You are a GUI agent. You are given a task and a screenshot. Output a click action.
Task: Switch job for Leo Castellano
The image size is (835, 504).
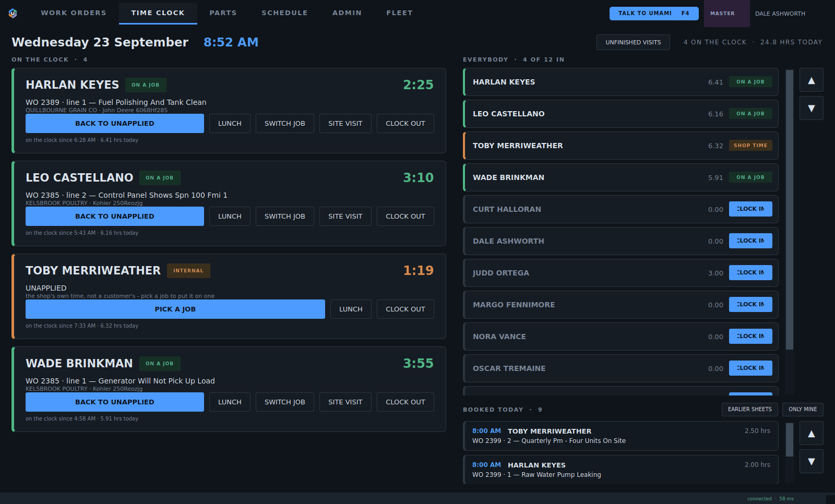coord(284,217)
